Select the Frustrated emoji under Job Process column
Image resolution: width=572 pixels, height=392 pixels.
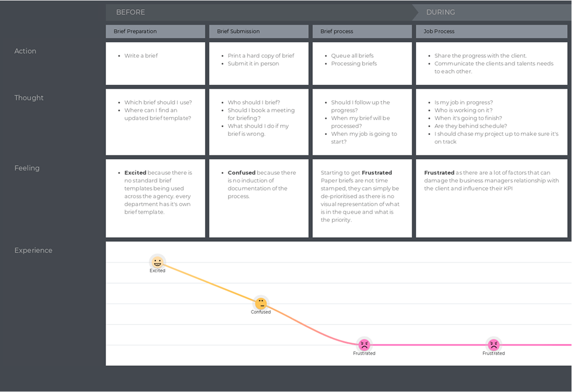coord(493,345)
